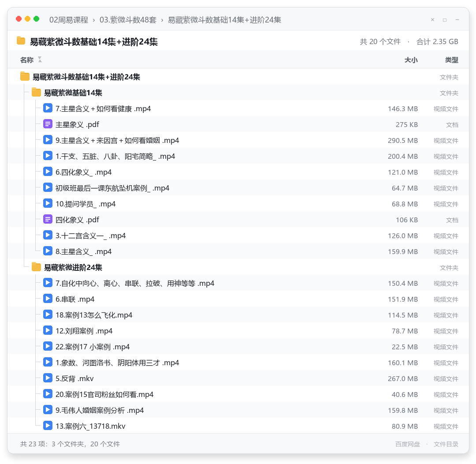Image resolution: width=476 pixels, height=464 pixels.
Task: Click 文件目录 in the footer
Action: pos(446,444)
